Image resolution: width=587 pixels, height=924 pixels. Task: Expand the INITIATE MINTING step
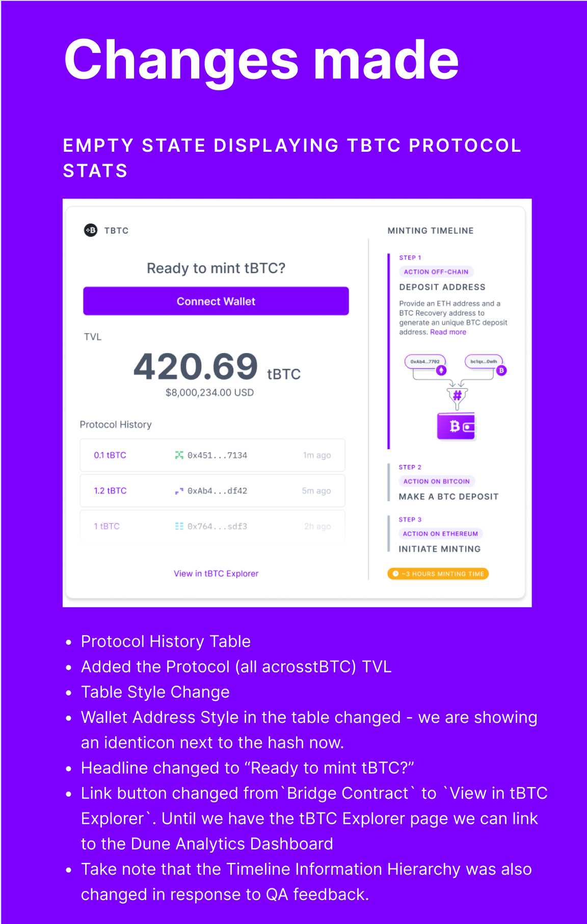tap(439, 549)
